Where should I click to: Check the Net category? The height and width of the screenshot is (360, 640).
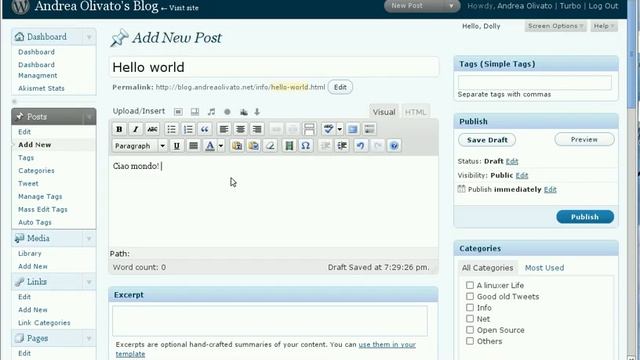(470, 319)
